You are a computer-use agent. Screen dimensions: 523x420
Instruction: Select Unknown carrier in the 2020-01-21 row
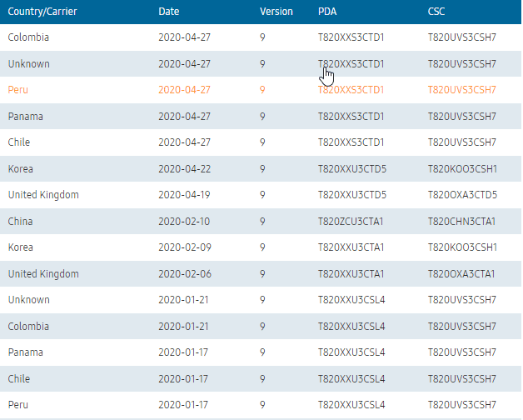tap(28, 300)
